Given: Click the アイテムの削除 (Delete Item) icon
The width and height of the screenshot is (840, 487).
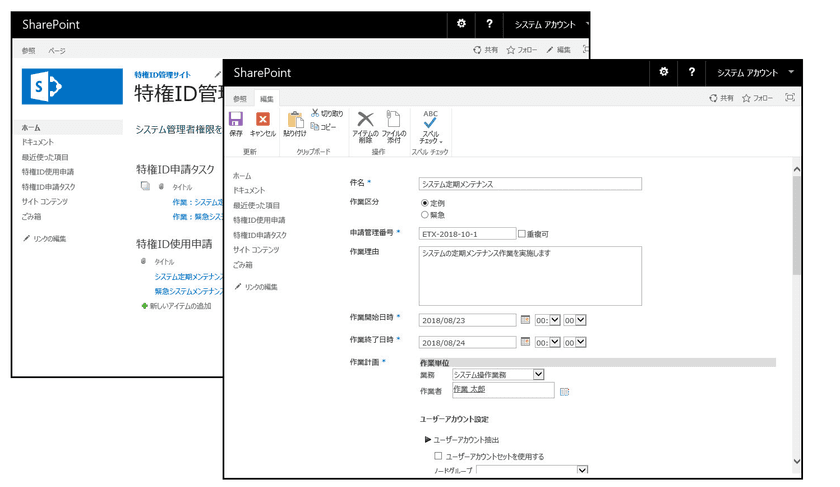Looking at the screenshot, I should [366, 125].
